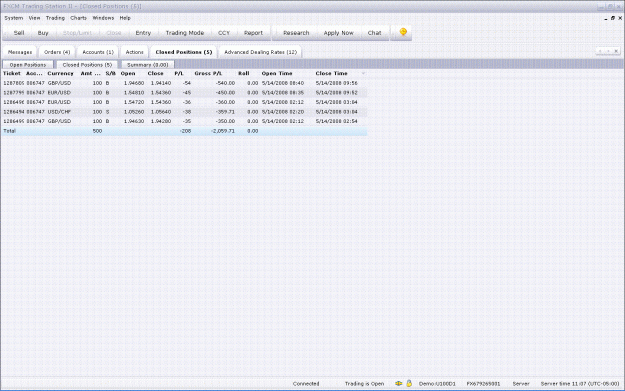Click the Server time status entry
This screenshot has width=625, height=391.
[580, 384]
